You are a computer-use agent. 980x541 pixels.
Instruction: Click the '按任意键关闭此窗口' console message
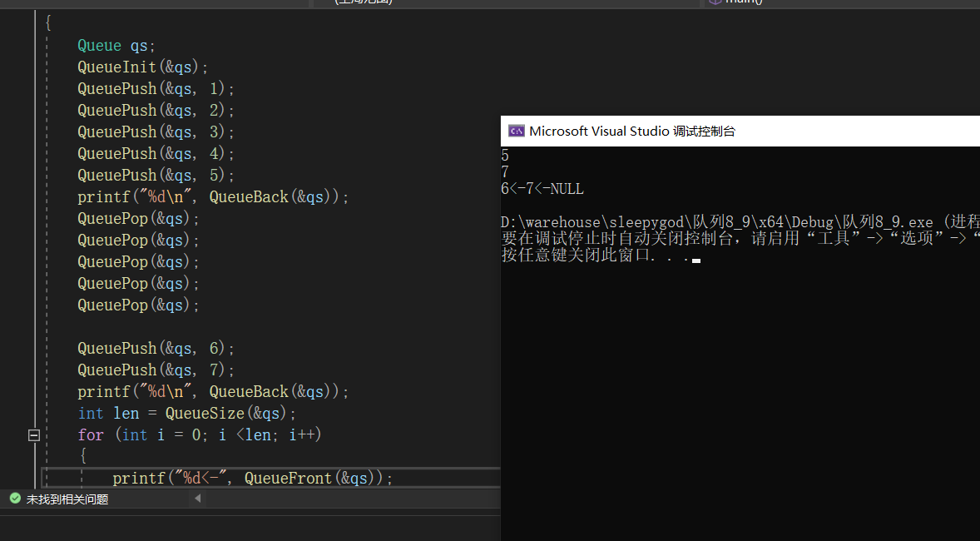point(596,256)
